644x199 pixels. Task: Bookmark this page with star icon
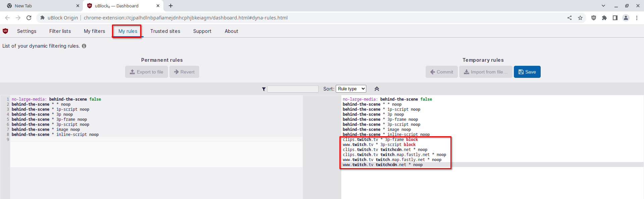(x=580, y=18)
